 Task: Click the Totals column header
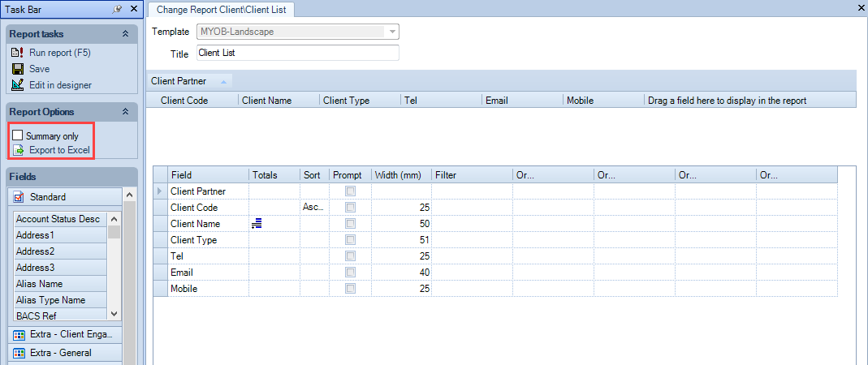(274, 174)
